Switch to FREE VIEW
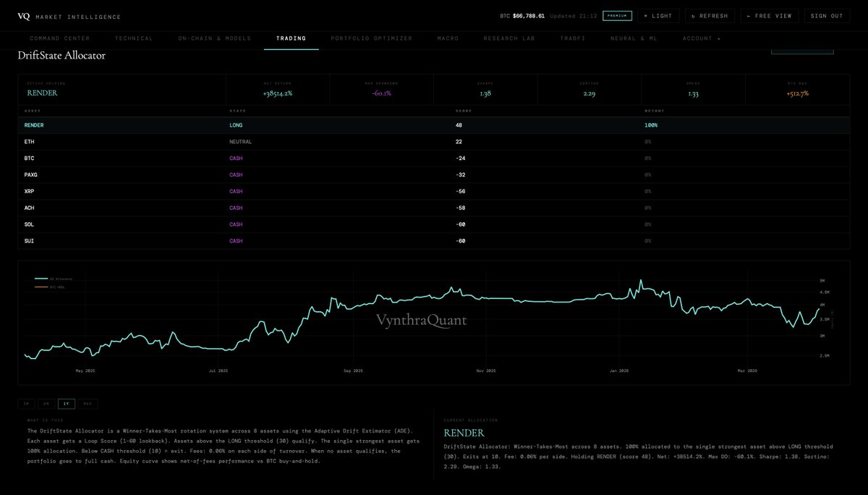The height and width of the screenshot is (495, 868). (x=769, y=16)
